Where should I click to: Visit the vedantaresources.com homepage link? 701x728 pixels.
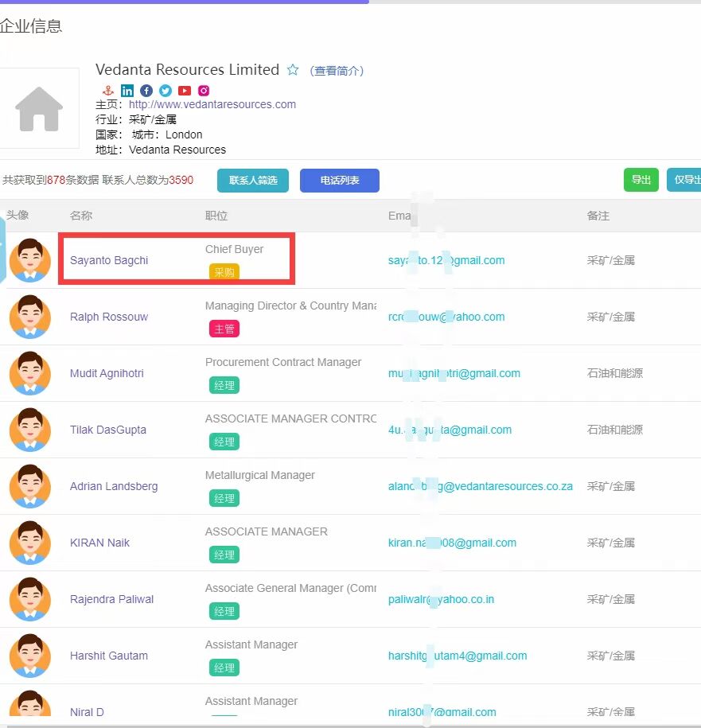212,104
